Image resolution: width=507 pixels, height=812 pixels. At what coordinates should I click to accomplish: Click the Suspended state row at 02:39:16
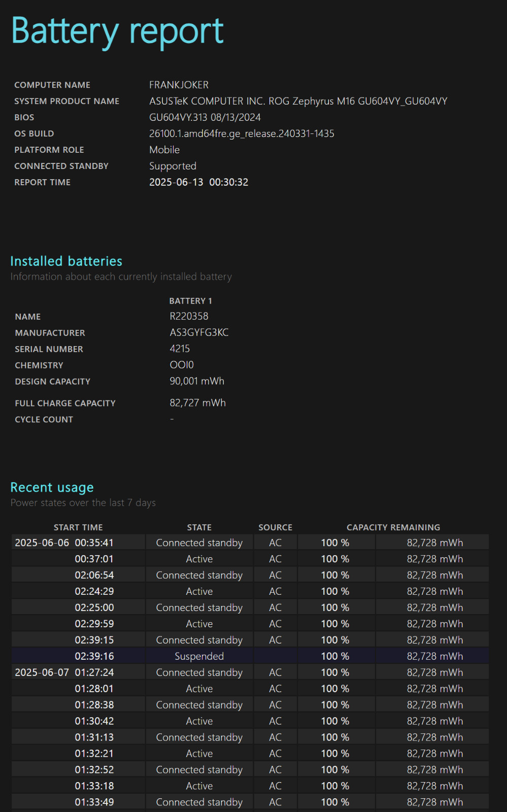click(x=250, y=656)
